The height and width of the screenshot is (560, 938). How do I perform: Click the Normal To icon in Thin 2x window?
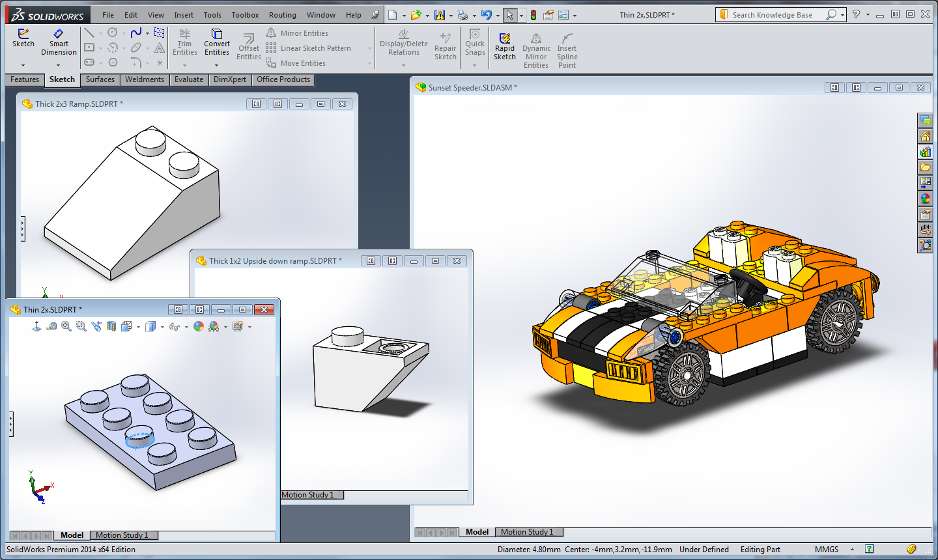click(x=36, y=326)
